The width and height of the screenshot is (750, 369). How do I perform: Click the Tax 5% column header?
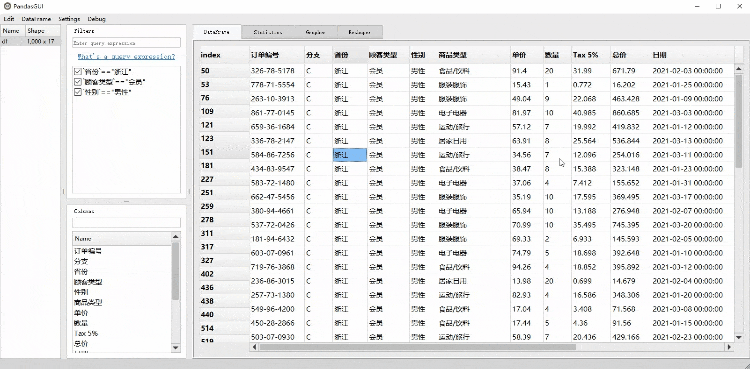point(591,55)
